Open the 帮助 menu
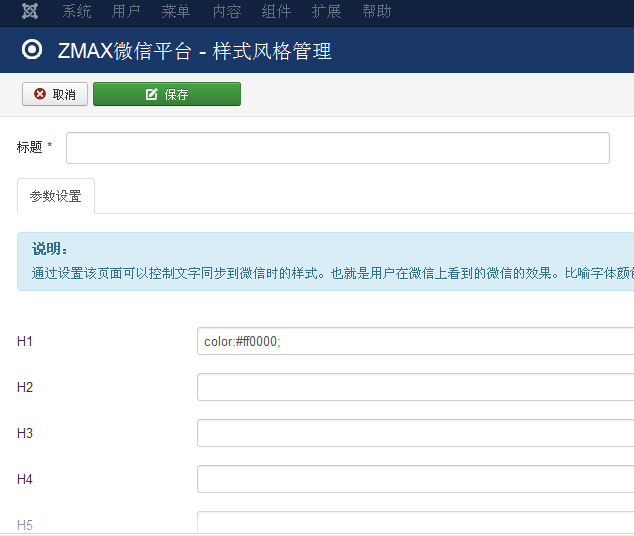 tap(376, 11)
